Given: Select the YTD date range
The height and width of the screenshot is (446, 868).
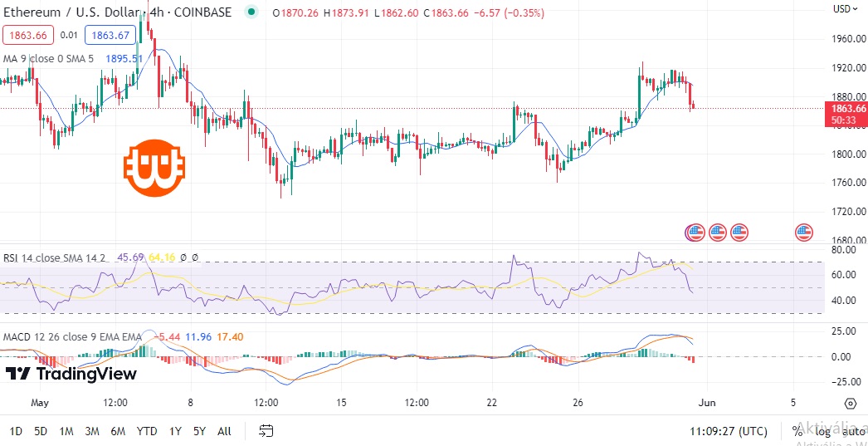Looking at the screenshot, I should point(147,430).
